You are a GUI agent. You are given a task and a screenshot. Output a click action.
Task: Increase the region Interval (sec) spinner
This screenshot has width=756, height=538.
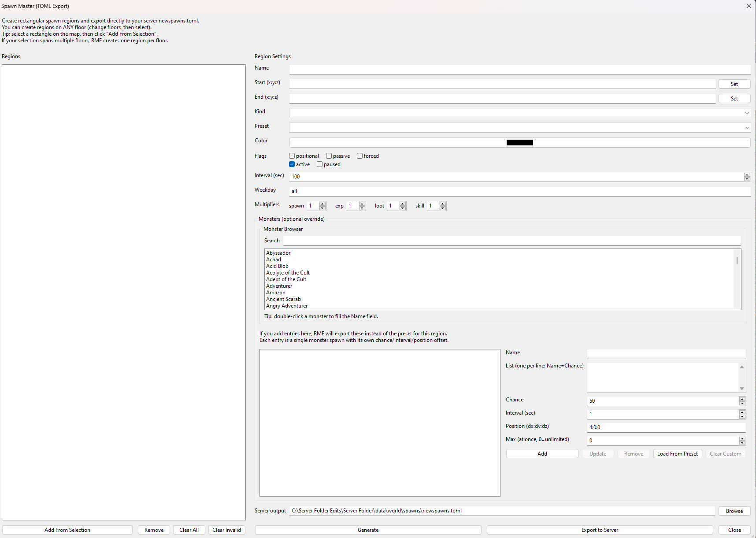747,174
